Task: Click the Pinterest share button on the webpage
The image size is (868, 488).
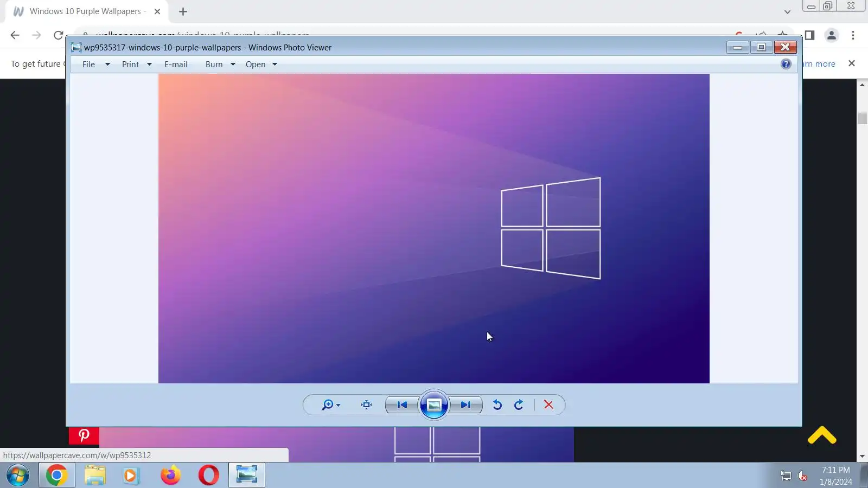Action: (x=84, y=435)
